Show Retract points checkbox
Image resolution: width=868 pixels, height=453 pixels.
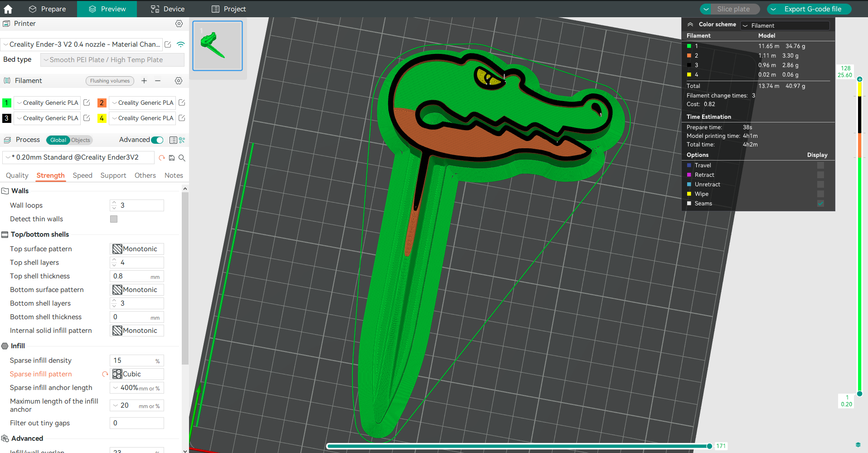click(820, 175)
